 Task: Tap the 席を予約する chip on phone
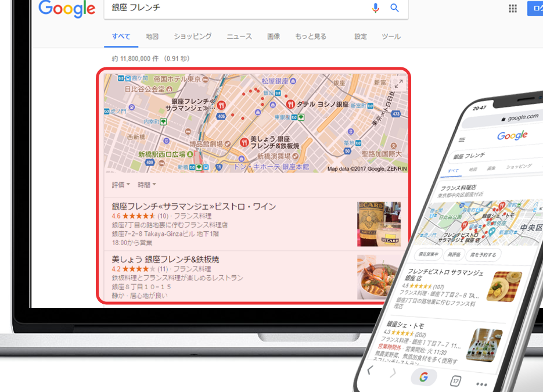tap(483, 255)
